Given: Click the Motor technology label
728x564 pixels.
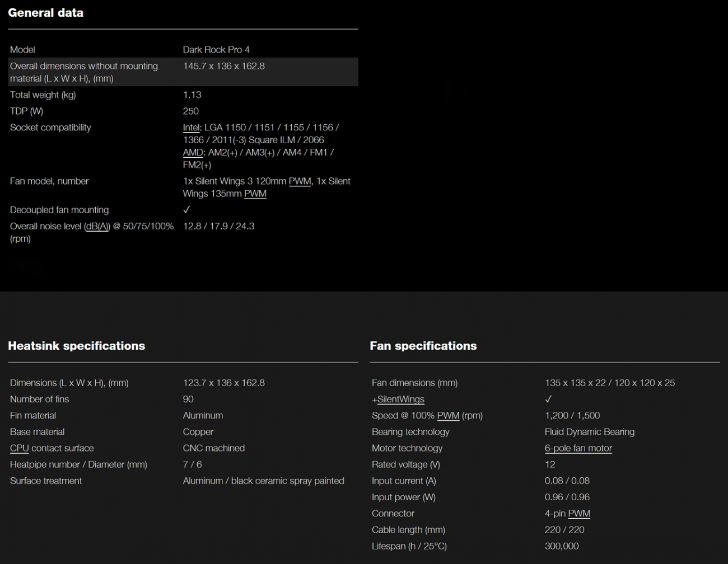Looking at the screenshot, I should [407, 448].
